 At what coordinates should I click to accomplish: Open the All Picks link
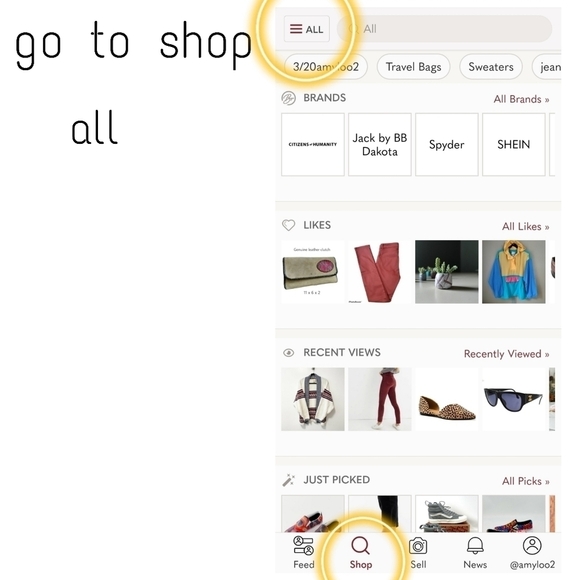pyautogui.click(x=526, y=481)
